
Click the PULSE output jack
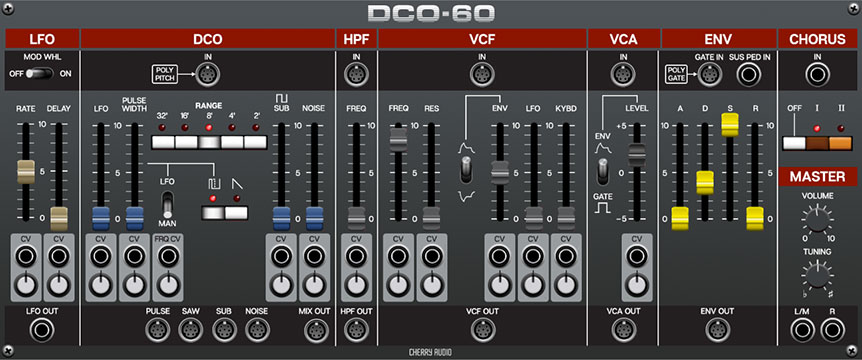click(157, 331)
